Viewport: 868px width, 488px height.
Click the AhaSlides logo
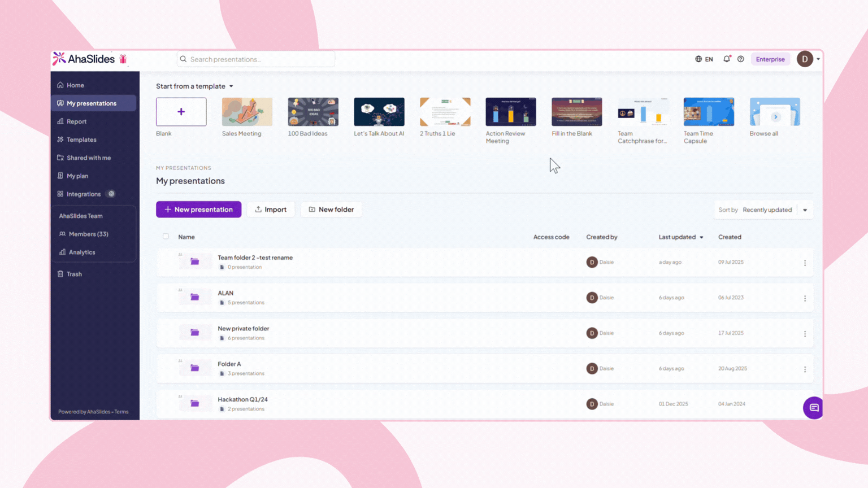pyautogui.click(x=84, y=59)
